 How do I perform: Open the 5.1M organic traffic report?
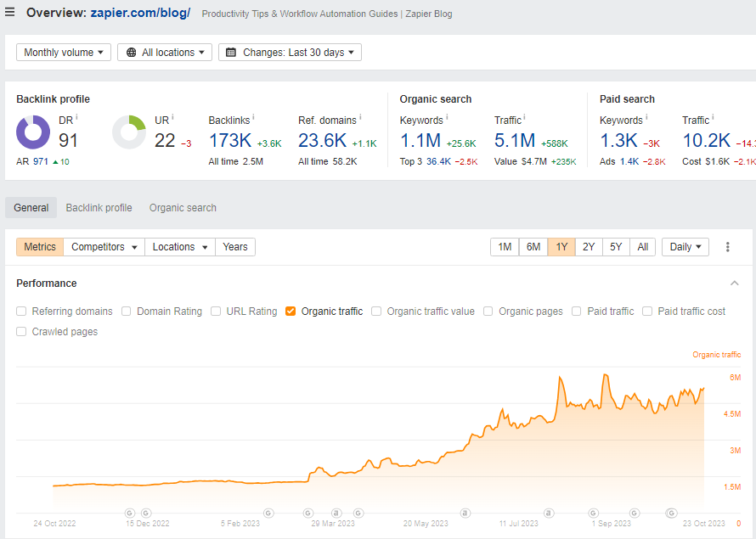click(515, 141)
